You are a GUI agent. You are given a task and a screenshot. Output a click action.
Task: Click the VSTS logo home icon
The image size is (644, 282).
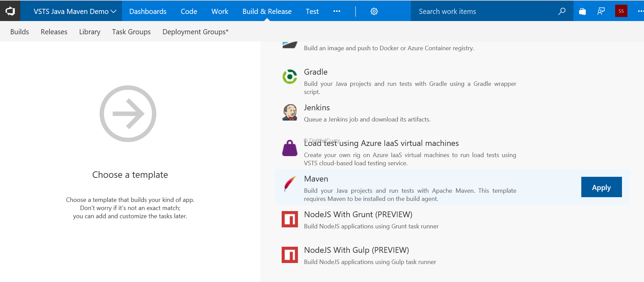(10, 11)
